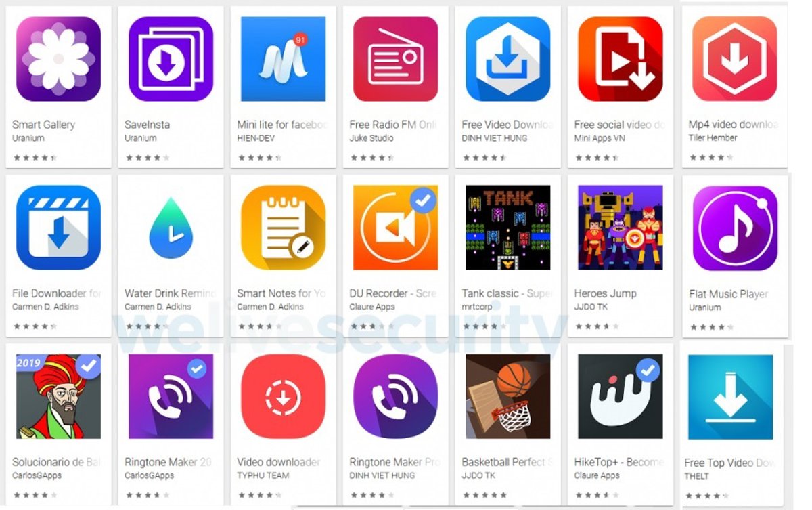812x510 pixels.
Task: Click the Mini Apps VN developer name
Action: [x=600, y=138]
